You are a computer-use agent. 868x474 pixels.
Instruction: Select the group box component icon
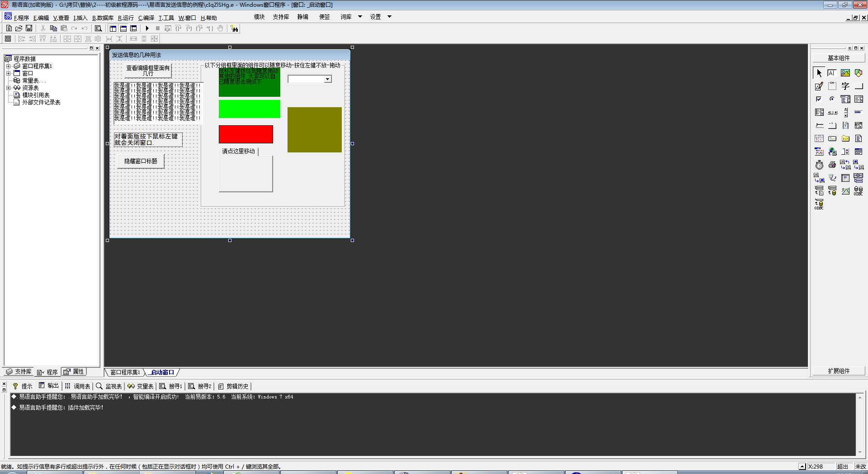832,86
